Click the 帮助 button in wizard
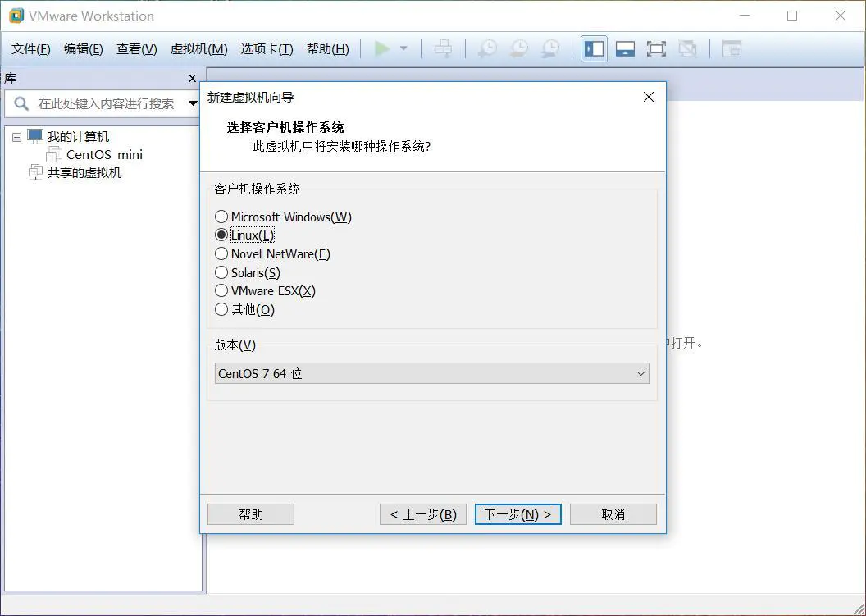 pyautogui.click(x=251, y=514)
